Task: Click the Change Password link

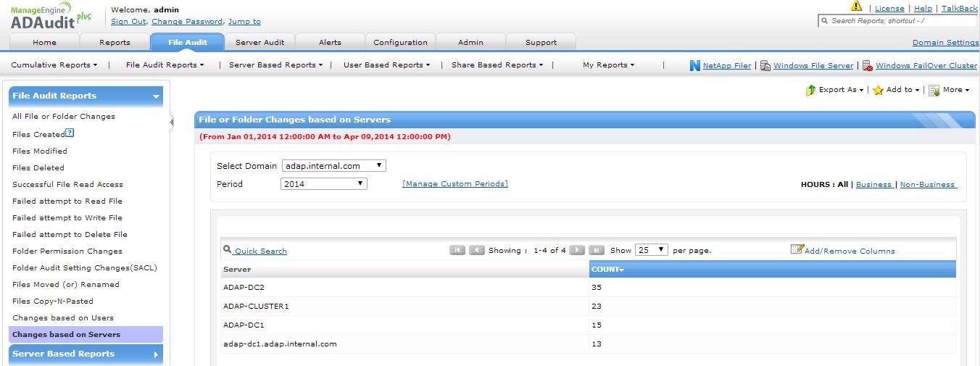Action: [187, 22]
